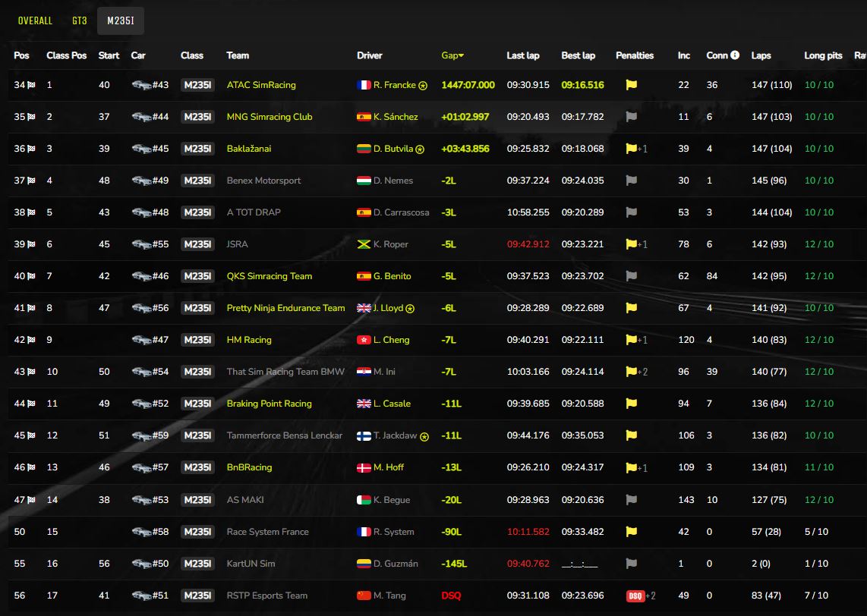Click the DSQ penalty badge for RSTP Esports Team
Screen dimensions: 867x616
tap(635, 596)
